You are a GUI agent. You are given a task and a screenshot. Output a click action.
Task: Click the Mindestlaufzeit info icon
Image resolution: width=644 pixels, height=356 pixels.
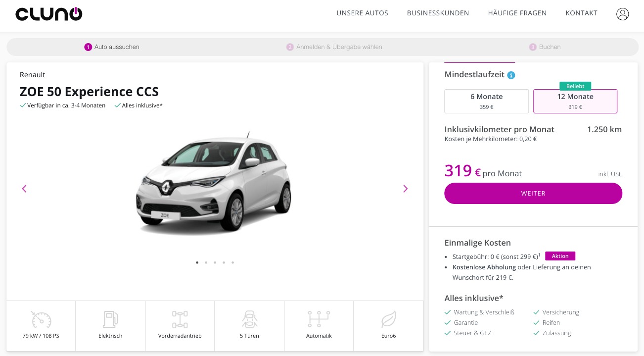pyautogui.click(x=511, y=75)
